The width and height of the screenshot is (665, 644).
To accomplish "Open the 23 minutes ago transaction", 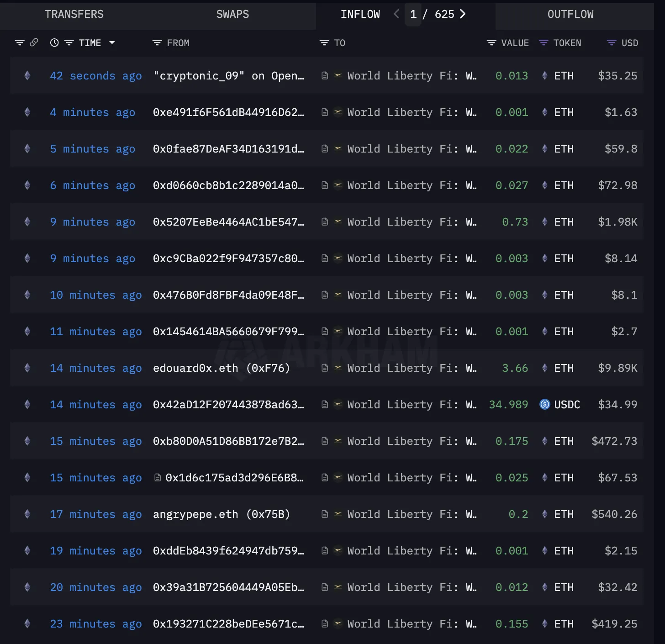I will point(96,624).
